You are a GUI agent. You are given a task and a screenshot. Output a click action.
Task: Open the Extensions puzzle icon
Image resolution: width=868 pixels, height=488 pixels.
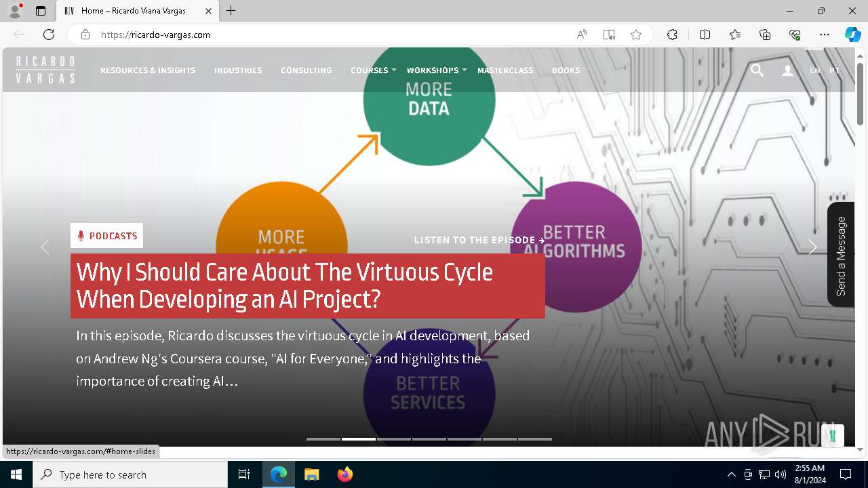pyautogui.click(x=672, y=35)
